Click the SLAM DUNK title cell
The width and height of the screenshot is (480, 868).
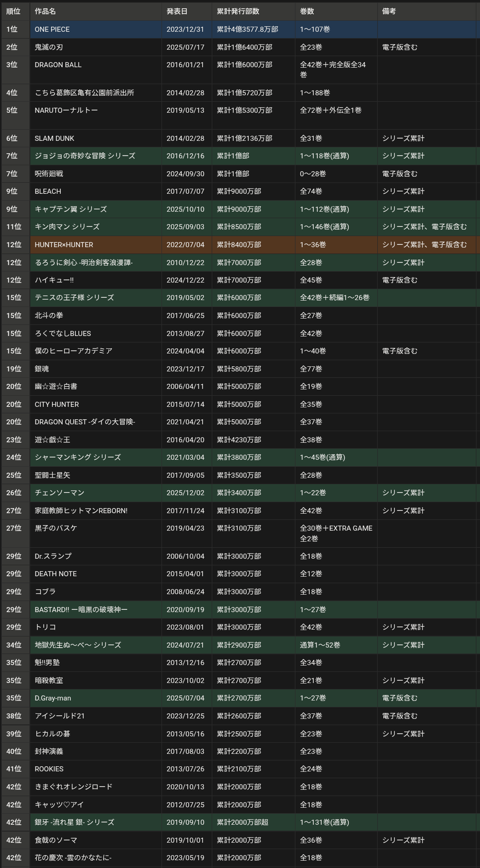point(96,138)
